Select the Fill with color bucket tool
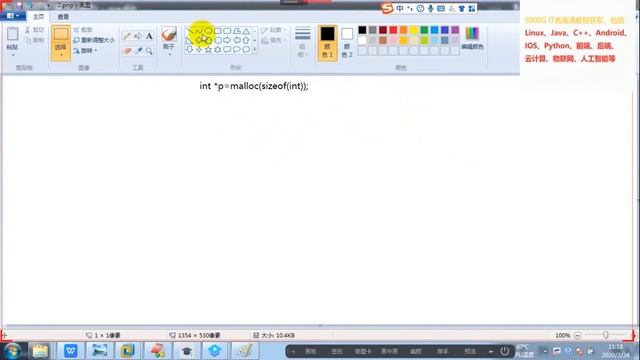Screen dimensions: 640x360 tap(138, 36)
